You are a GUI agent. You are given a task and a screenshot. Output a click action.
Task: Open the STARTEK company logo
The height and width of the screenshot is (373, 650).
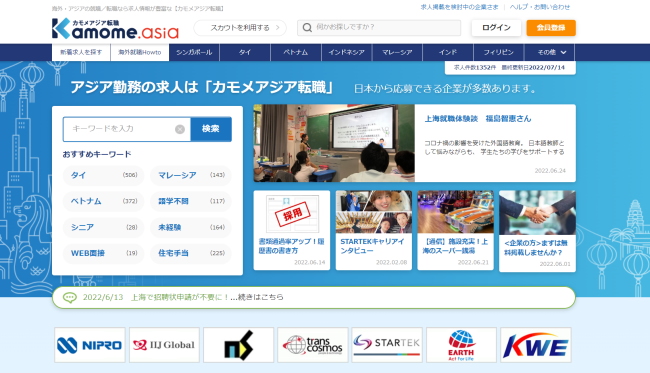tap(387, 345)
